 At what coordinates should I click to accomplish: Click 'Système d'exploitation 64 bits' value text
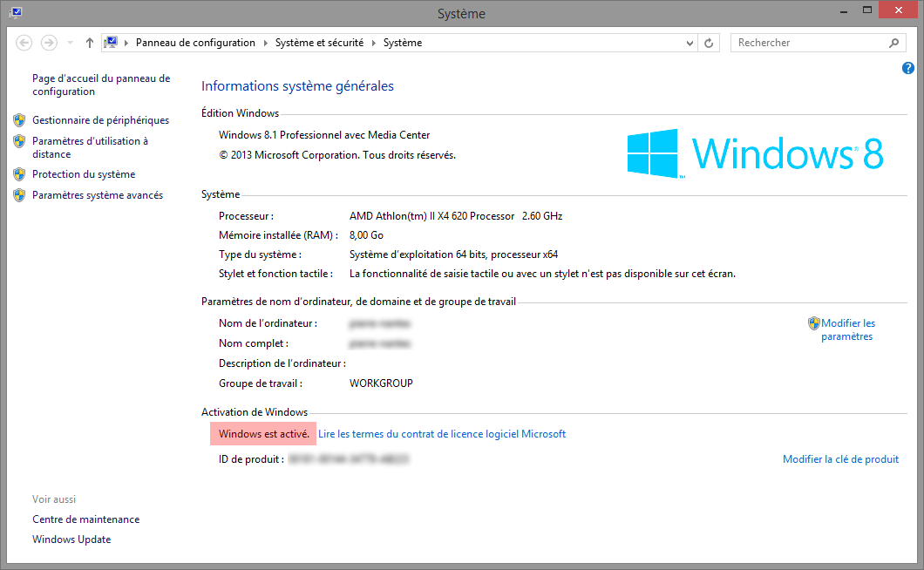tap(454, 254)
